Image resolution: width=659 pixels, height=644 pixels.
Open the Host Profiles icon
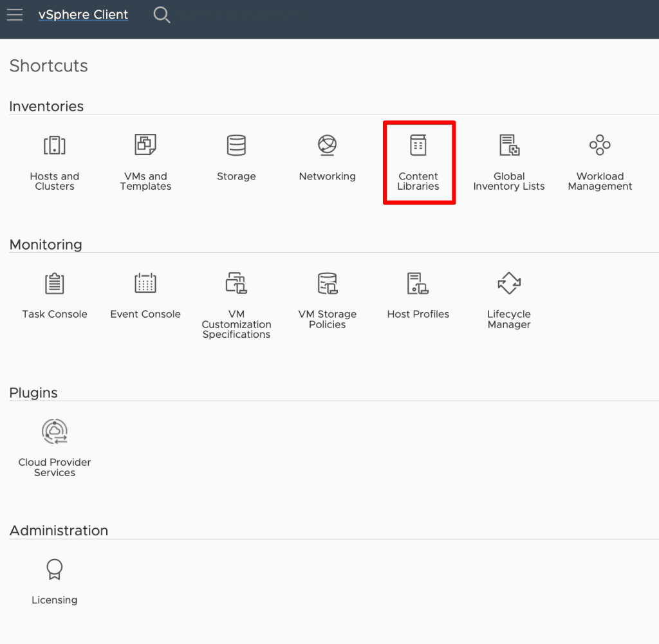[x=418, y=283]
